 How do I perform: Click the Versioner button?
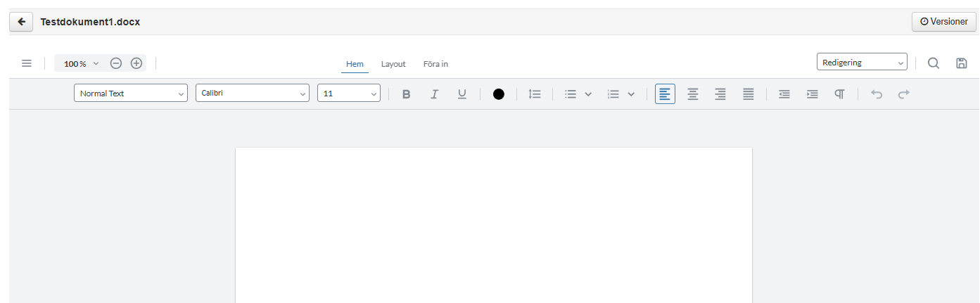pos(944,22)
